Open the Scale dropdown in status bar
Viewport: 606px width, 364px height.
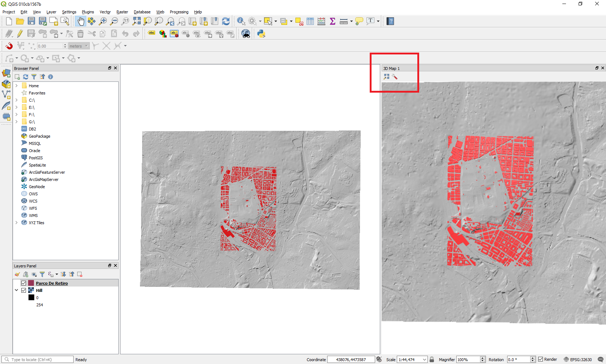click(x=425, y=360)
